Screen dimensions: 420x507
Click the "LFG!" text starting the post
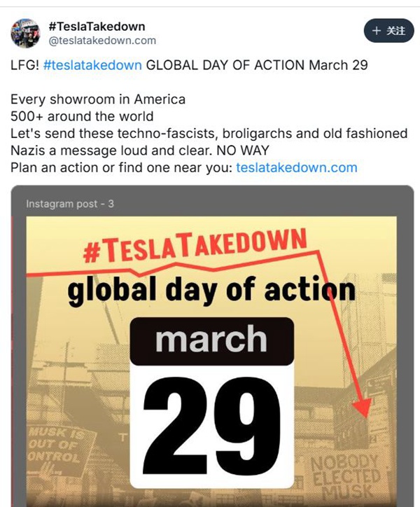pos(24,65)
